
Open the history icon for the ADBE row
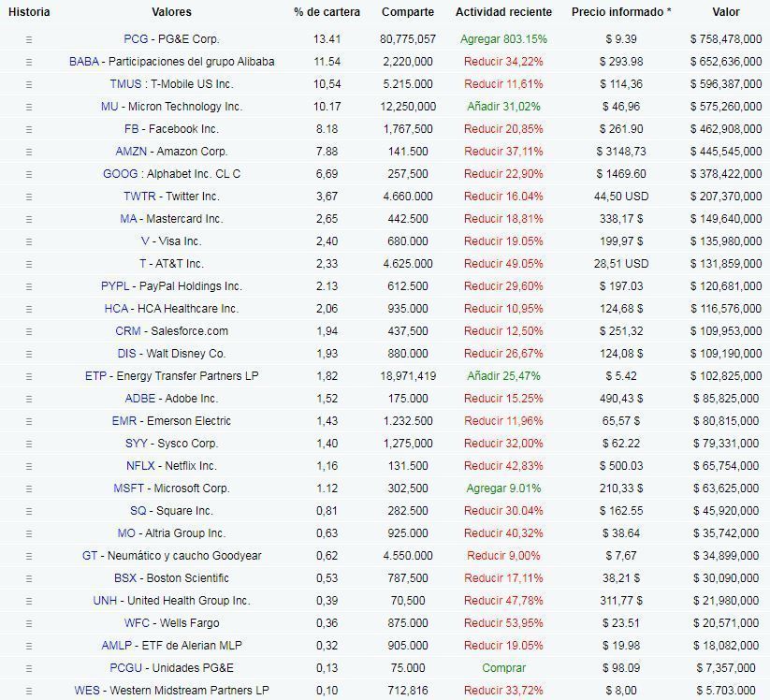point(29,400)
